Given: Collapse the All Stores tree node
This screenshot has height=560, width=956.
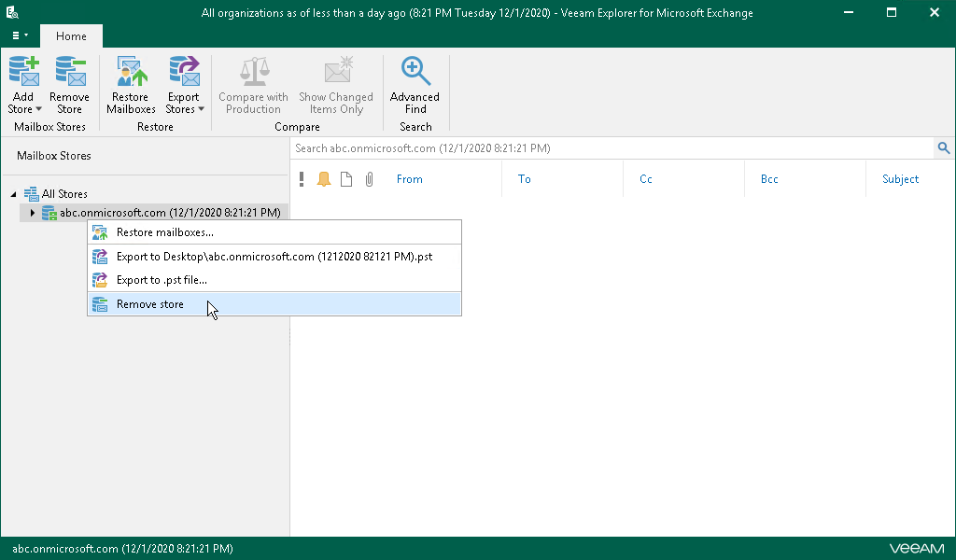Looking at the screenshot, I should tap(13, 194).
